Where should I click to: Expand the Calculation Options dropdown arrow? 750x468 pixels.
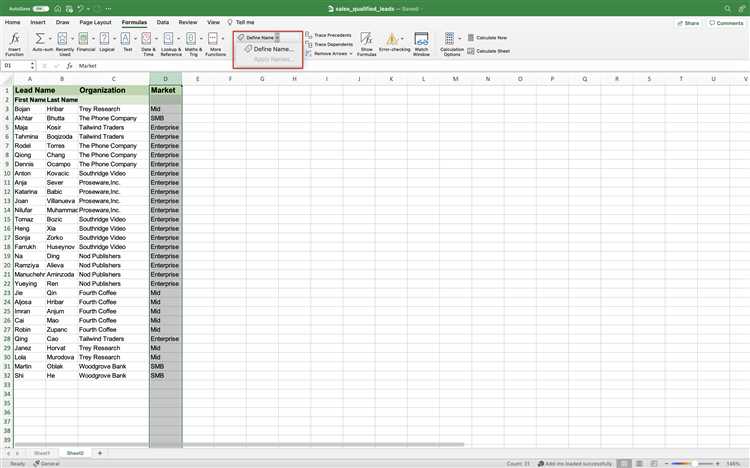point(460,39)
